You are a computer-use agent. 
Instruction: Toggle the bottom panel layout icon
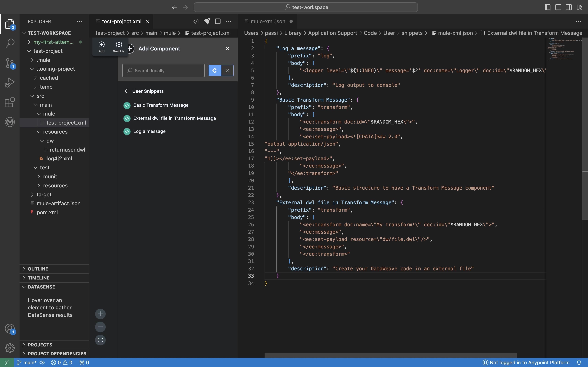pyautogui.click(x=558, y=7)
